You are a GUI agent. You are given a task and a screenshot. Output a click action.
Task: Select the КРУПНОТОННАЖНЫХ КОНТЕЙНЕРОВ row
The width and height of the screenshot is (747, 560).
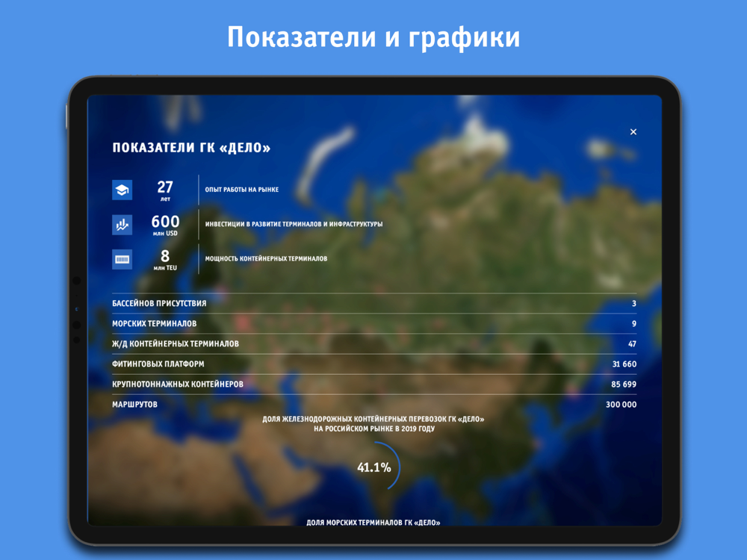374,385
